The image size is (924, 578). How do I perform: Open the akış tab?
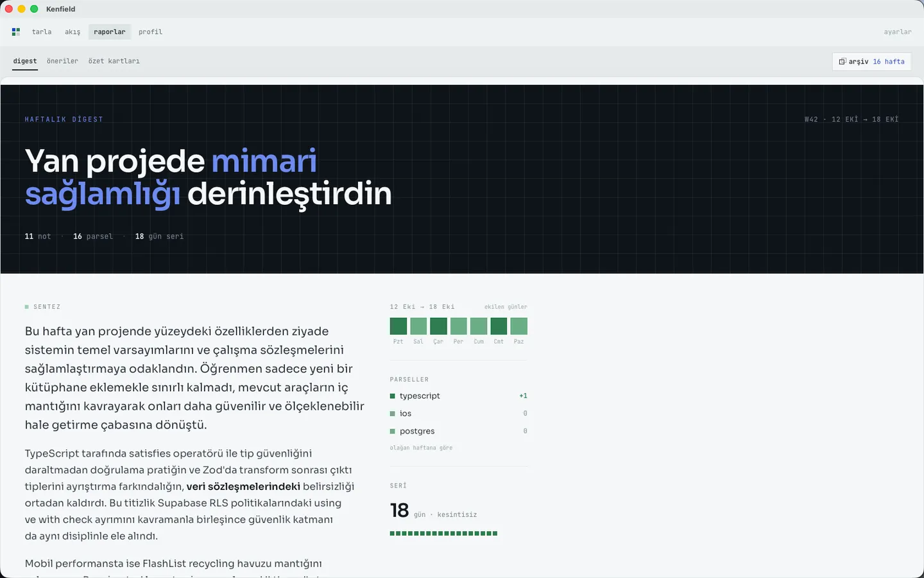73,31
